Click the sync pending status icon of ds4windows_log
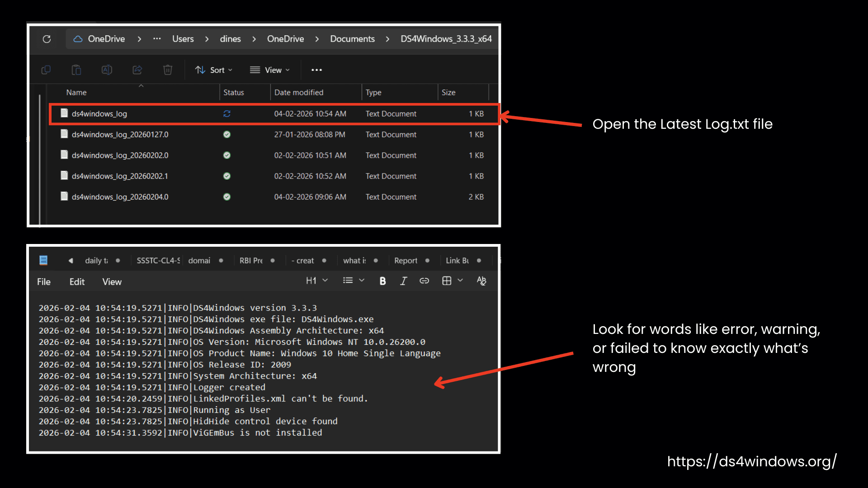 coord(227,114)
